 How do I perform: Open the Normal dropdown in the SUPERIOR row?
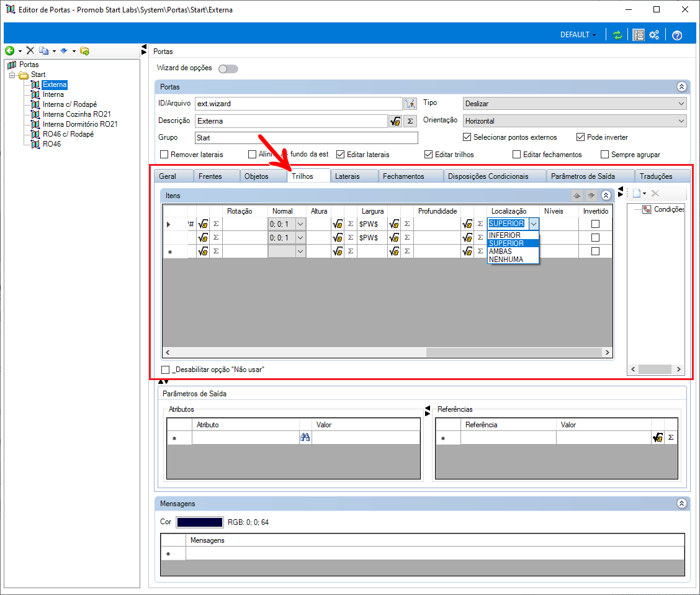click(x=300, y=224)
